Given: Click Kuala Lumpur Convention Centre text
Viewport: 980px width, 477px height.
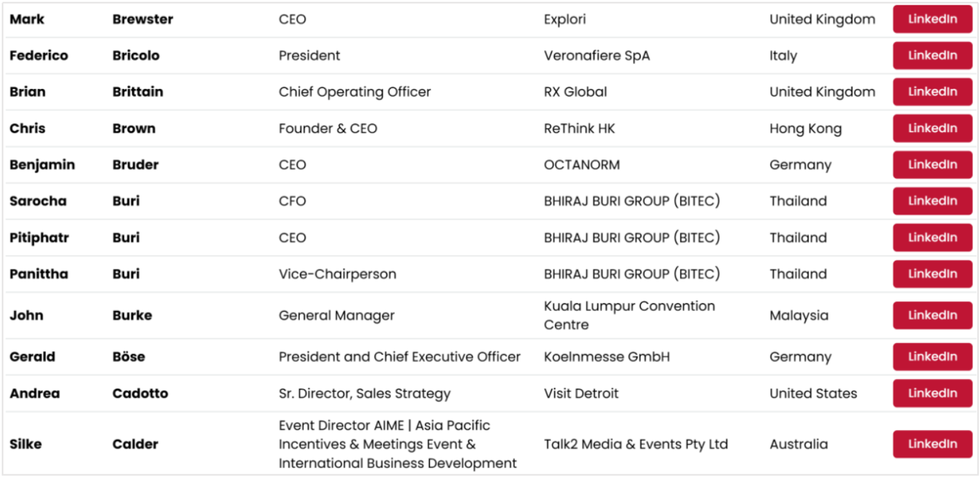Looking at the screenshot, I should 629,316.
